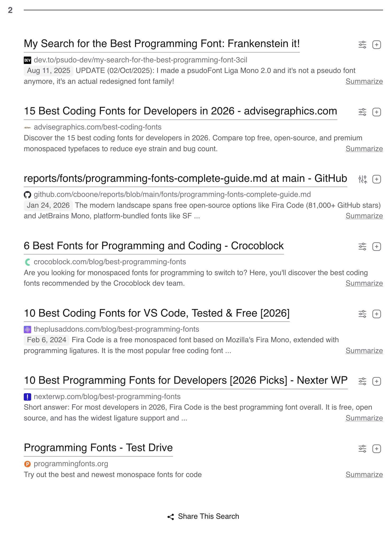Open 'My Search for the Best Programming Font' result

162,44
